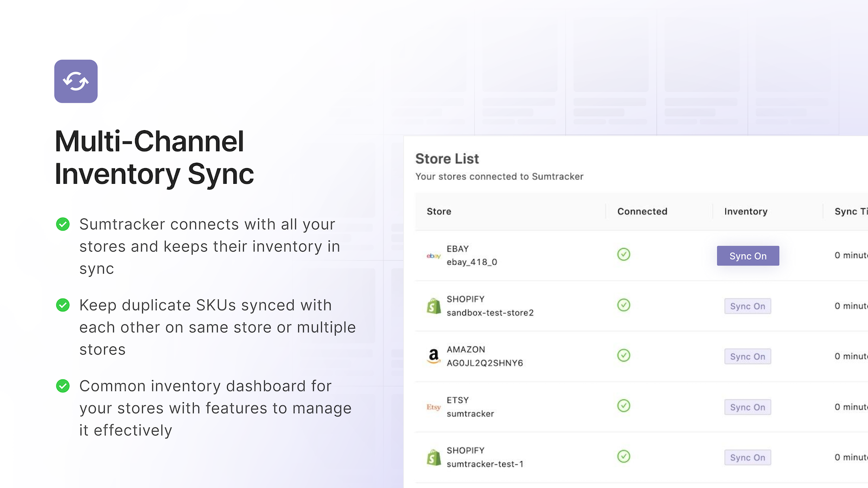Click the AMAZON label text
This screenshot has height=488, width=868.
pyautogui.click(x=466, y=350)
